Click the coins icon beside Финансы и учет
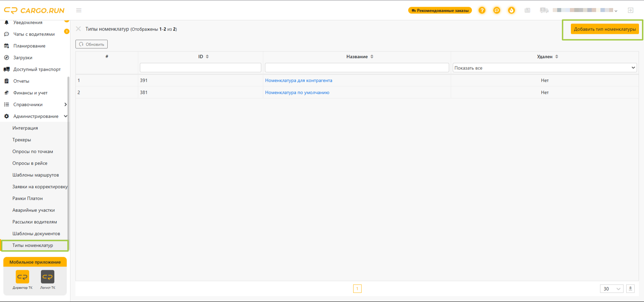The image size is (644, 302). tap(6, 93)
